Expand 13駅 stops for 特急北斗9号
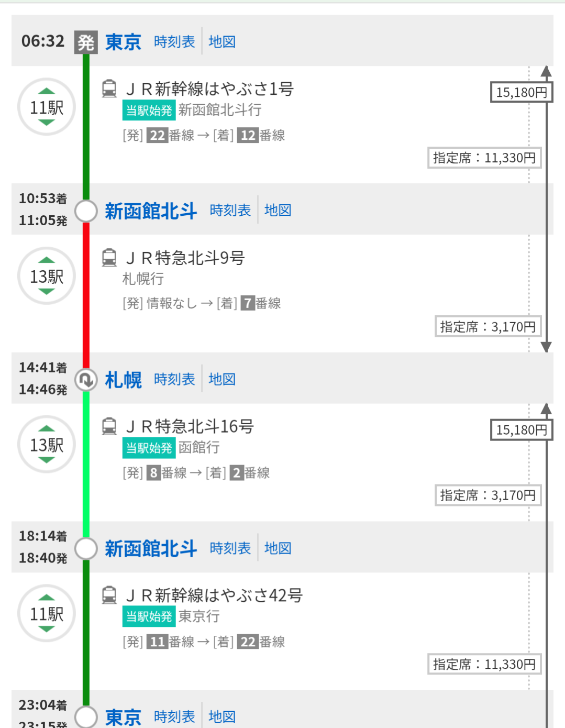Image resolution: width=565 pixels, height=728 pixels. pos(47,276)
